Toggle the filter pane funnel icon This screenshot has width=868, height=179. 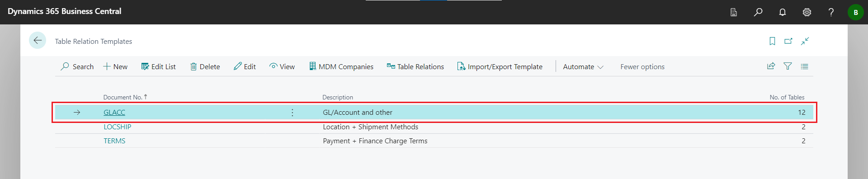[x=788, y=66]
